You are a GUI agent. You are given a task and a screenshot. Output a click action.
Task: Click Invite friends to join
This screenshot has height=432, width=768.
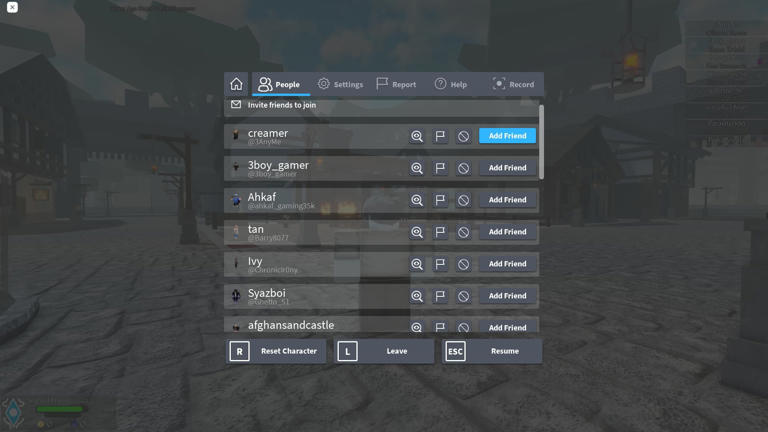click(281, 105)
